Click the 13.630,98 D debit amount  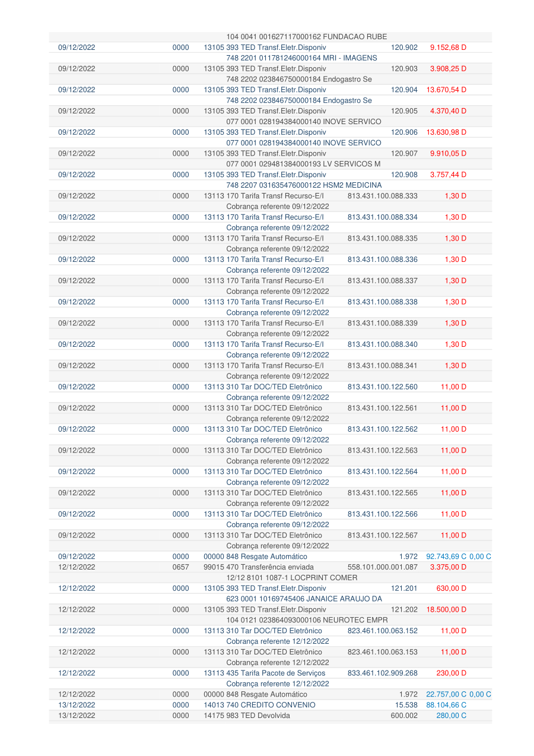point(446,132)
